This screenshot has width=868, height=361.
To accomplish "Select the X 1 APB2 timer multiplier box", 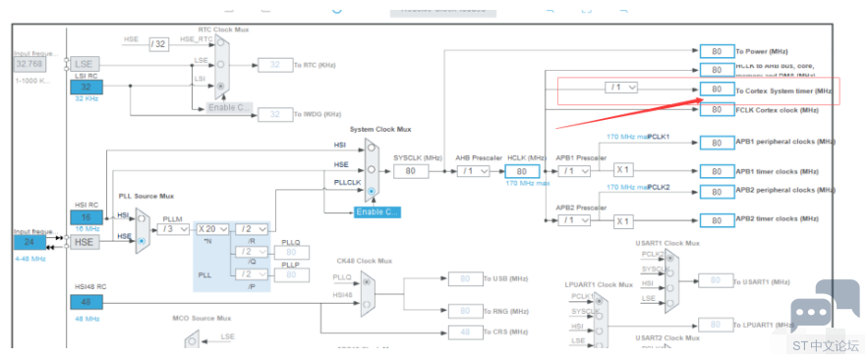I will pyautogui.click(x=623, y=221).
